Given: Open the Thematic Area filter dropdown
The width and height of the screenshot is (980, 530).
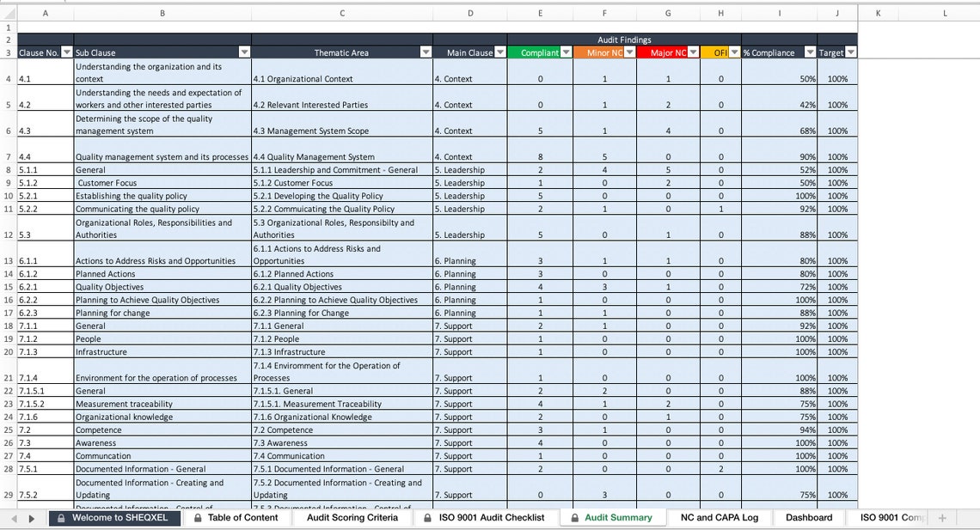Looking at the screenshot, I should pyautogui.click(x=425, y=52).
